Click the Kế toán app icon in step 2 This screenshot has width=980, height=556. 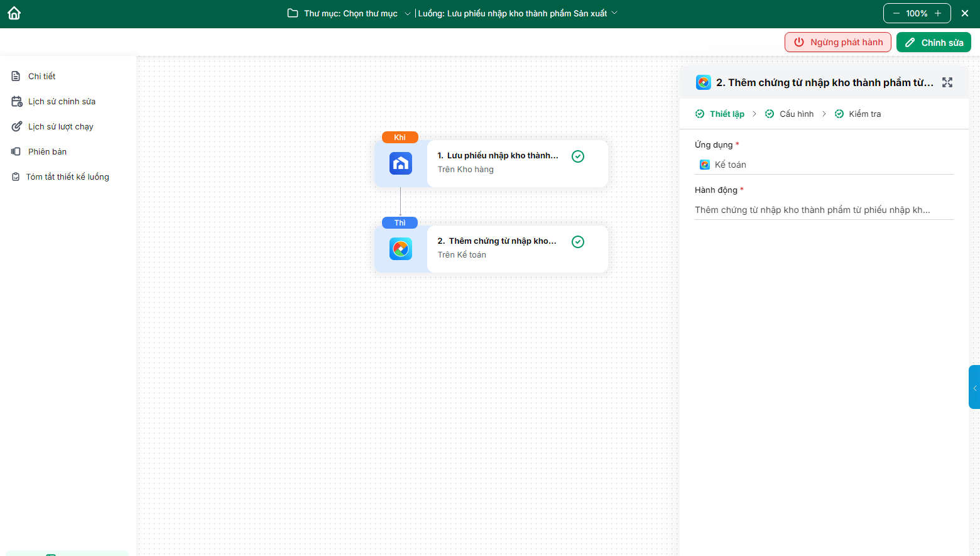[x=400, y=249]
